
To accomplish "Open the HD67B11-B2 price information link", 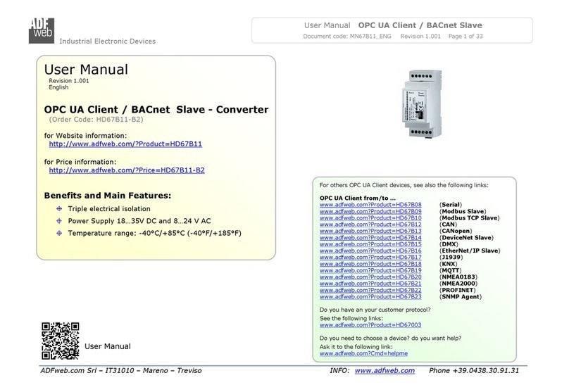I will click(127, 170).
